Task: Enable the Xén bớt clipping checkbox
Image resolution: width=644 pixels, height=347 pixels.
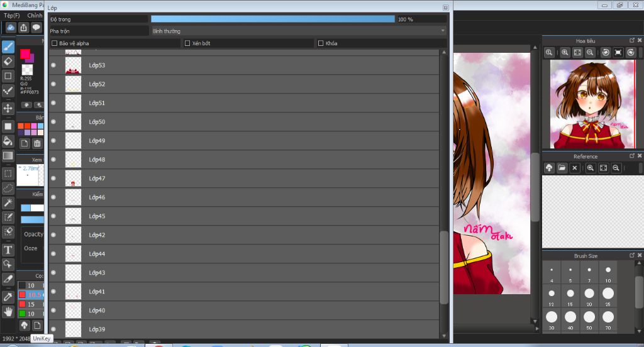Action: click(187, 43)
